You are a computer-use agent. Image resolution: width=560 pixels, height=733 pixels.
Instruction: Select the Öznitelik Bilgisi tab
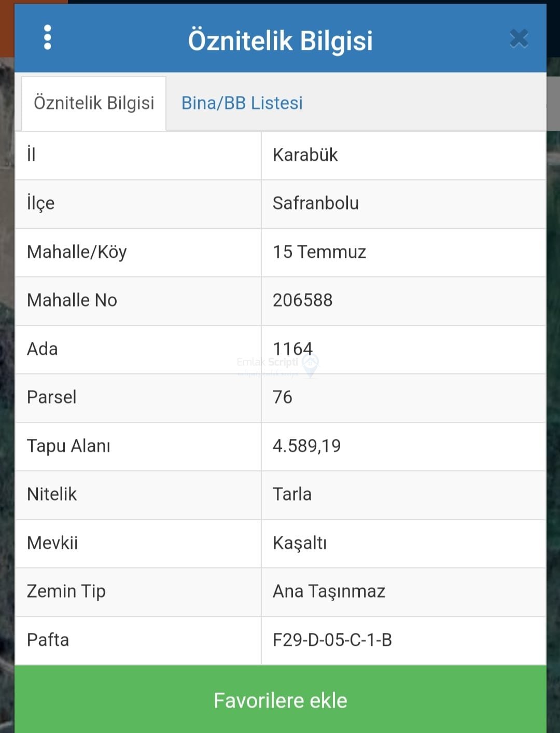[94, 103]
